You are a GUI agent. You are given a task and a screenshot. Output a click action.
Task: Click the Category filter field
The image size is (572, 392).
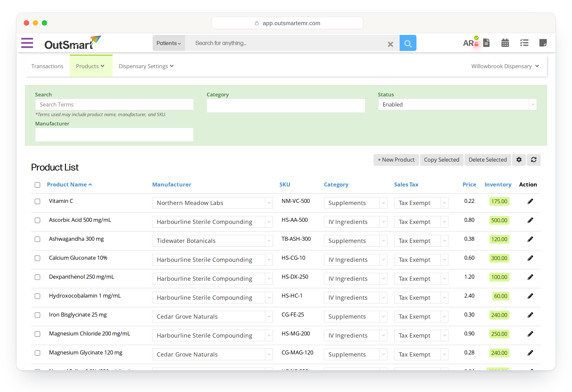click(286, 106)
